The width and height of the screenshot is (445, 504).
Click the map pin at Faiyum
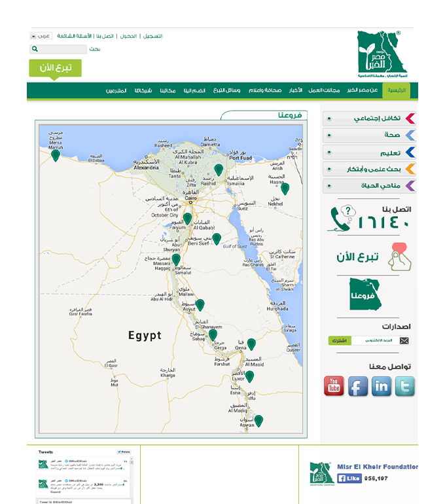(187, 219)
